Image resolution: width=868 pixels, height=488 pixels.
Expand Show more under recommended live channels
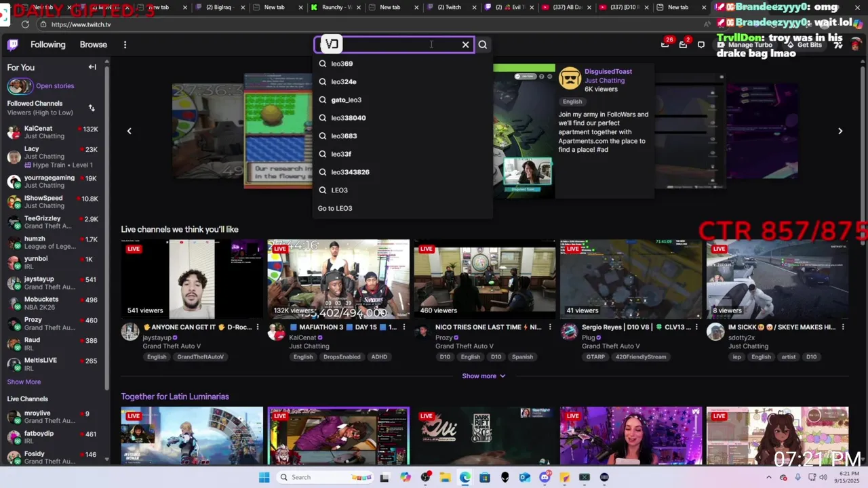[484, 376]
